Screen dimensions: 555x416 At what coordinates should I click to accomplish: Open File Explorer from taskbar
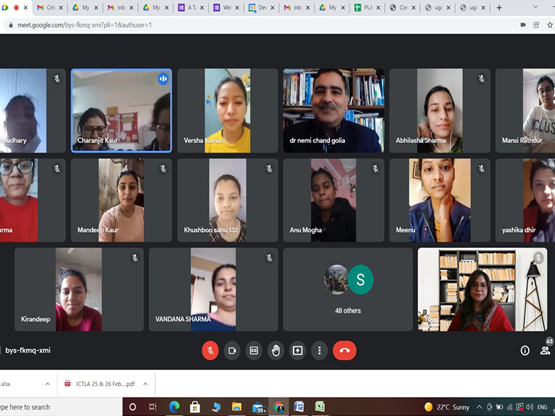click(236, 407)
